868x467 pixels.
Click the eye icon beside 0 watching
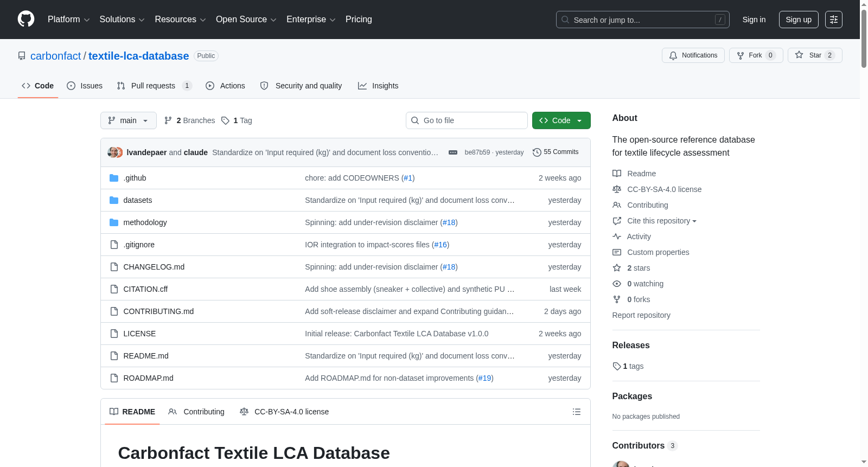point(617,284)
